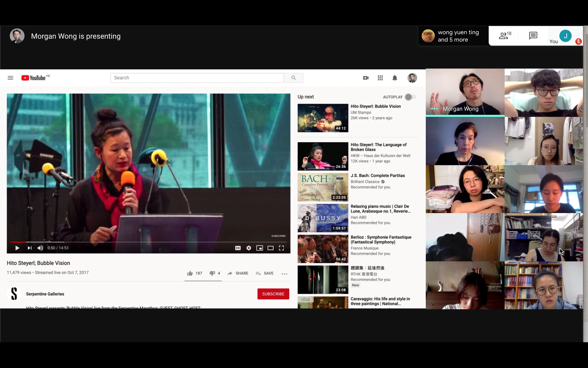Open the player settings gear

tap(248, 248)
